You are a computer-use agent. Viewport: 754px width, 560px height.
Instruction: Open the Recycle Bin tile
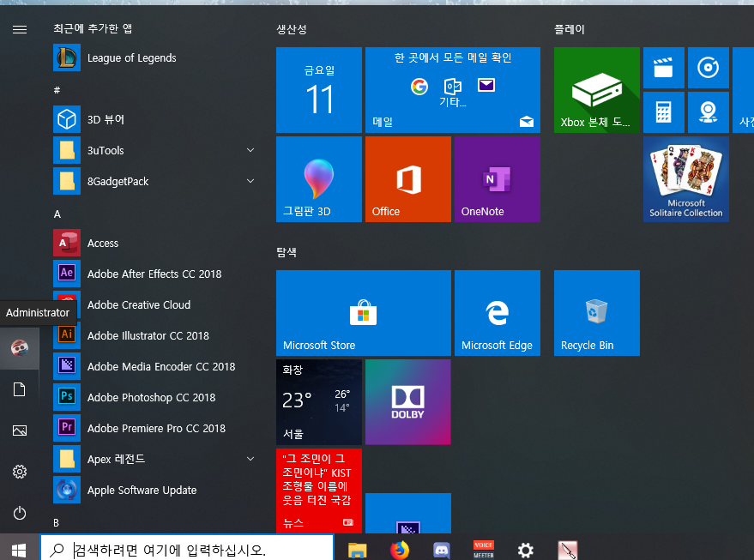point(597,313)
